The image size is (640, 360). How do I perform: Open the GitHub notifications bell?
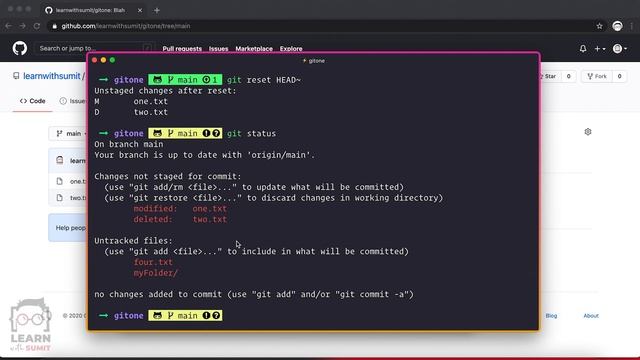(x=583, y=49)
